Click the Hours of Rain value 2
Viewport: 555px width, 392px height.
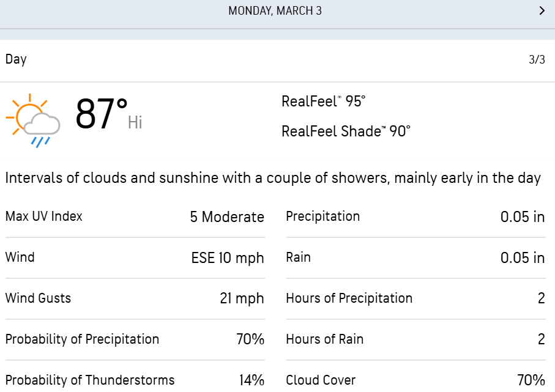(x=541, y=339)
